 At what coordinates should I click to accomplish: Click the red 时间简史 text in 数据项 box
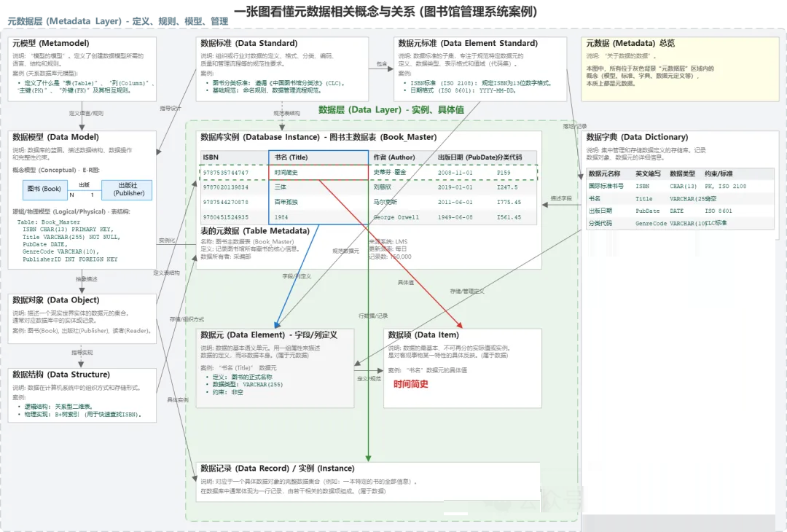click(411, 384)
